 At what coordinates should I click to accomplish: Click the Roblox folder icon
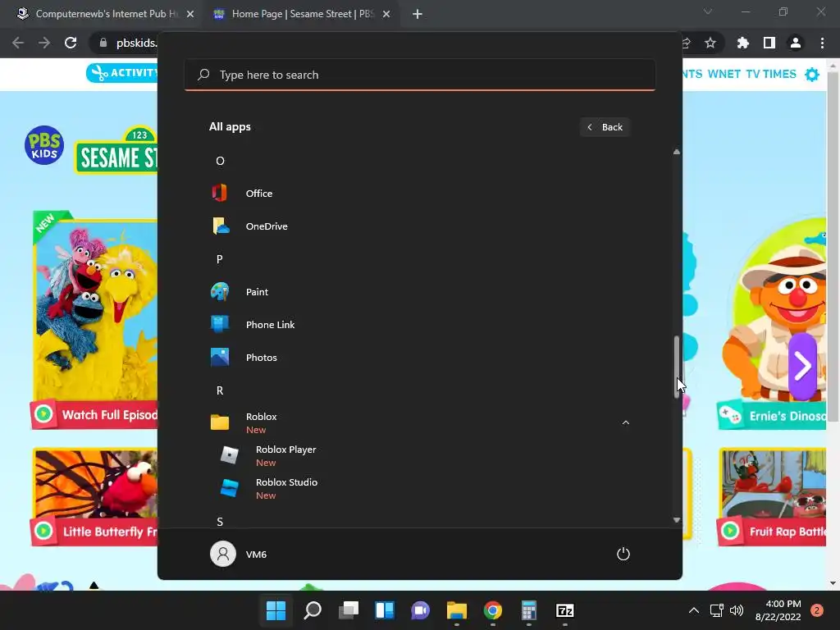[x=220, y=422]
